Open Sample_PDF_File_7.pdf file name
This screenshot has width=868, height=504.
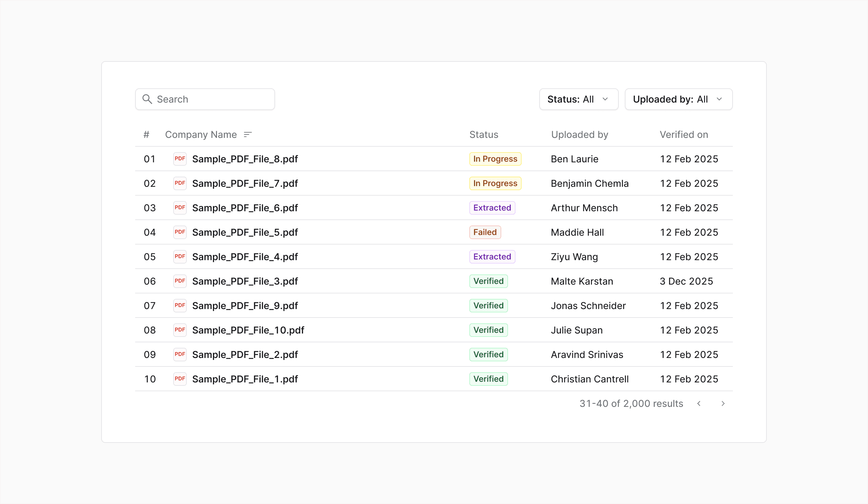[x=245, y=184]
